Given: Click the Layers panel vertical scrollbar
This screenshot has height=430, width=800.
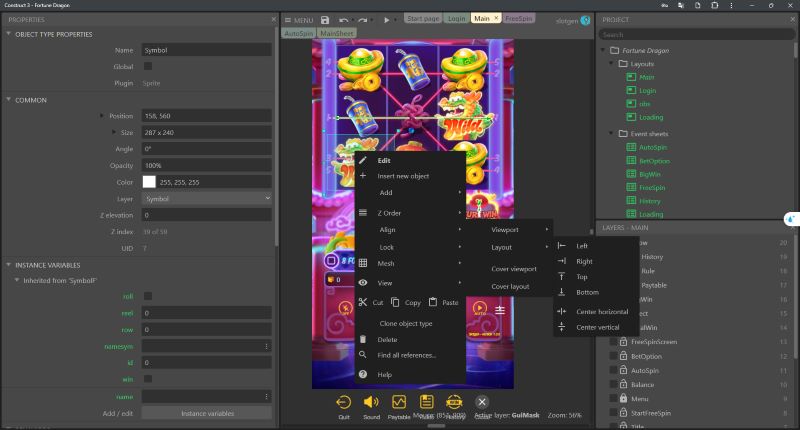Looking at the screenshot, I should 795,296.
